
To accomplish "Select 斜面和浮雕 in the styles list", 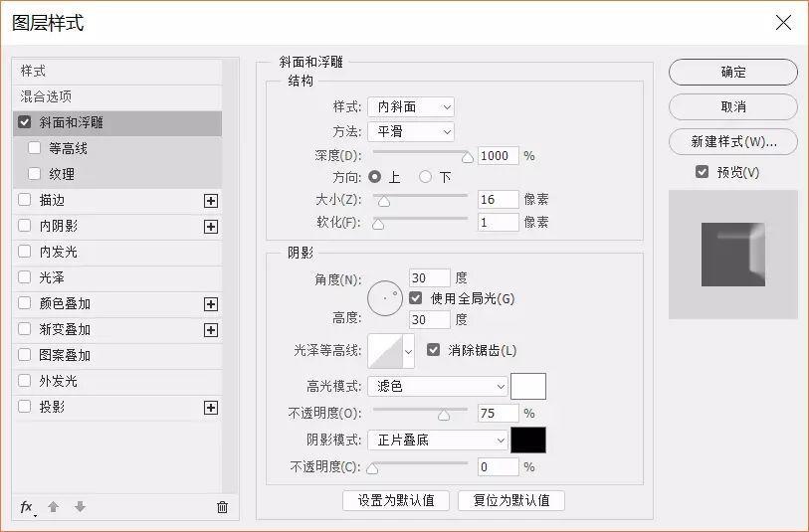I will (117, 122).
